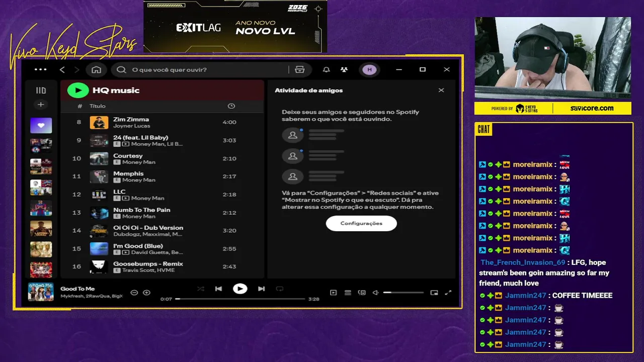644x362 pixels.
Task: Click the Good To Me song title
Action: pyautogui.click(x=77, y=289)
